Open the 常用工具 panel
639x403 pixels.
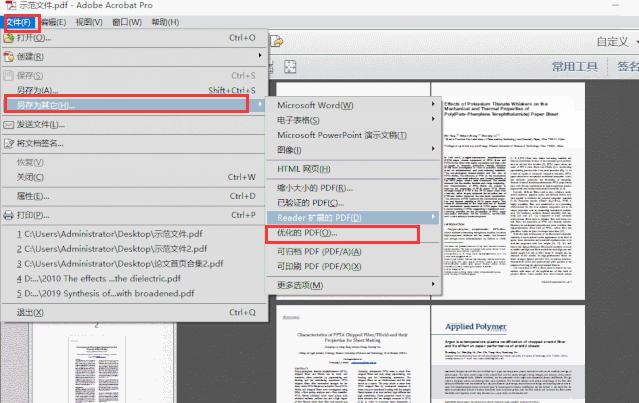point(575,67)
